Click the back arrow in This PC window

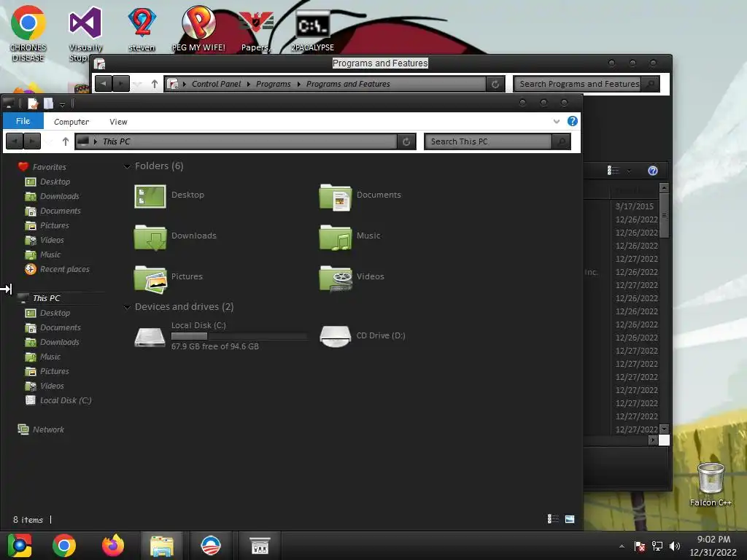15,141
